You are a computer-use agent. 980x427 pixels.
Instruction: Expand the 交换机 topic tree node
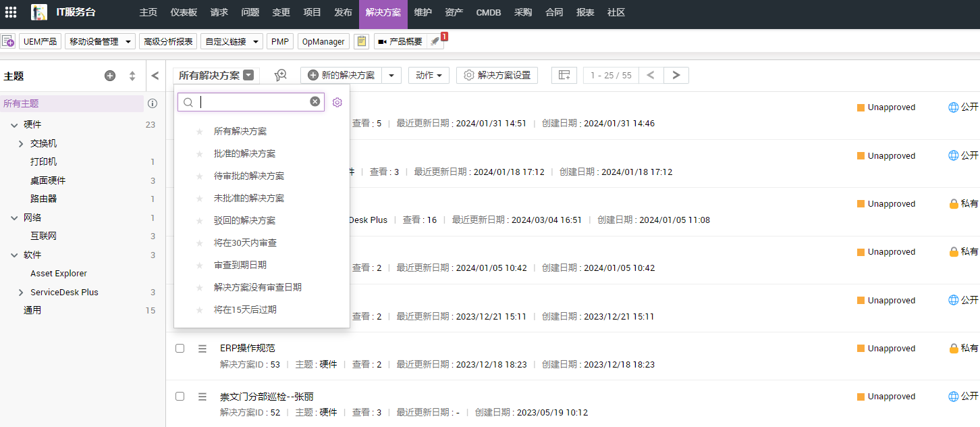(x=21, y=144)
